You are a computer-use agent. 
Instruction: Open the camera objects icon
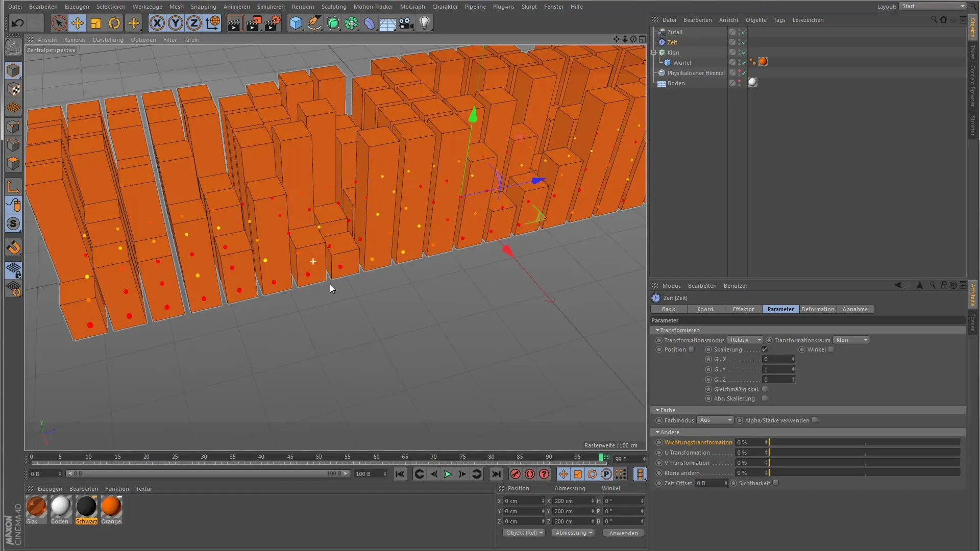[406, 23]
